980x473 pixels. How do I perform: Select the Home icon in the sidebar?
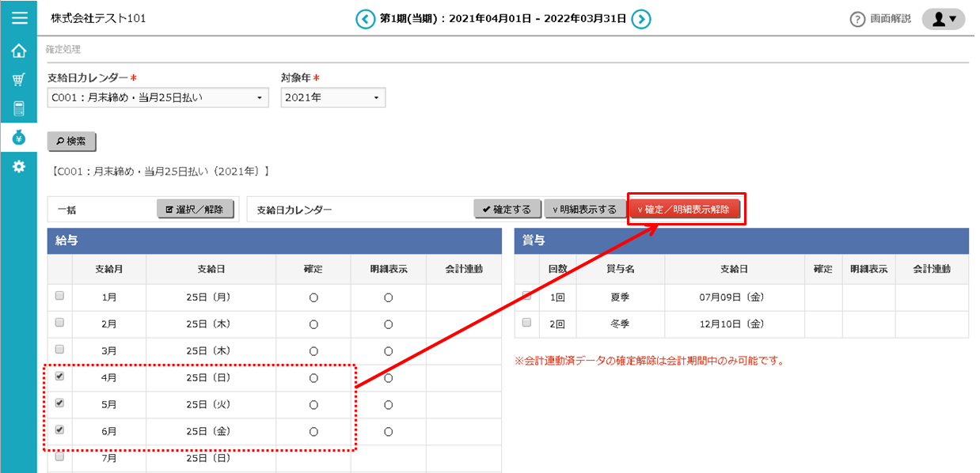coord(20,49)
